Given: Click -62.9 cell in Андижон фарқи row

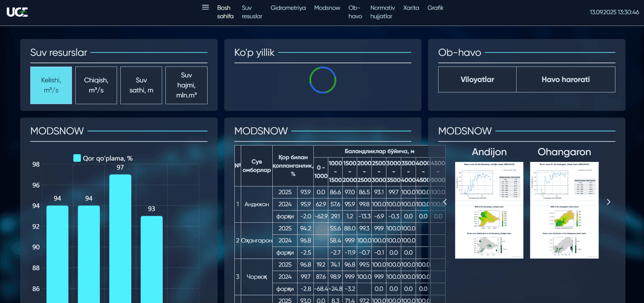Looking at the screenshot, I should coord(321,217).
